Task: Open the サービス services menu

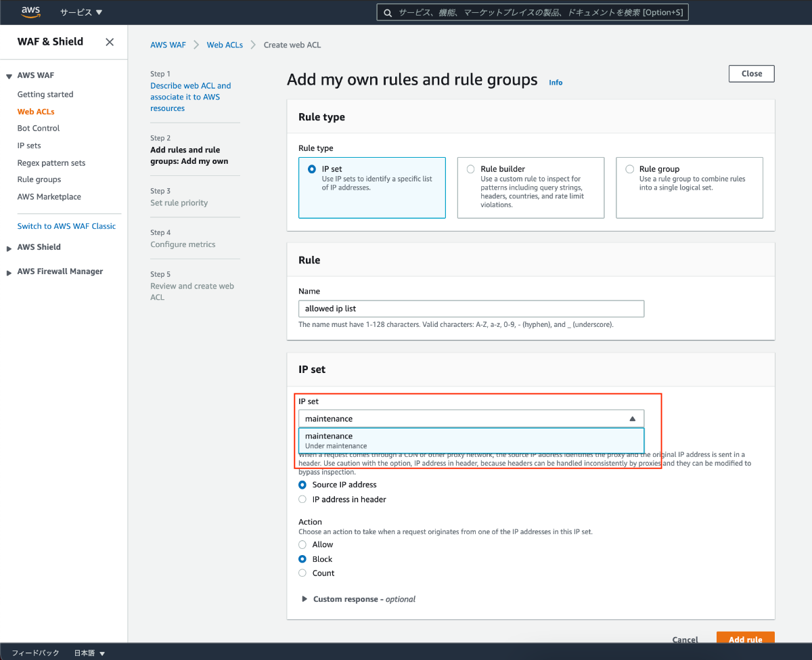Action: coord(81,12)
